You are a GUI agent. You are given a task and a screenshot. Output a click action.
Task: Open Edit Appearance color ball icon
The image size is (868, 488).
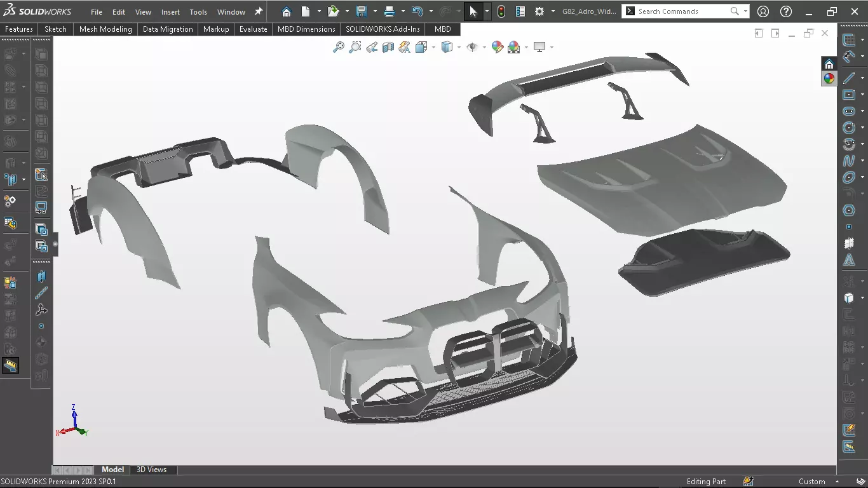pos(498,47)
